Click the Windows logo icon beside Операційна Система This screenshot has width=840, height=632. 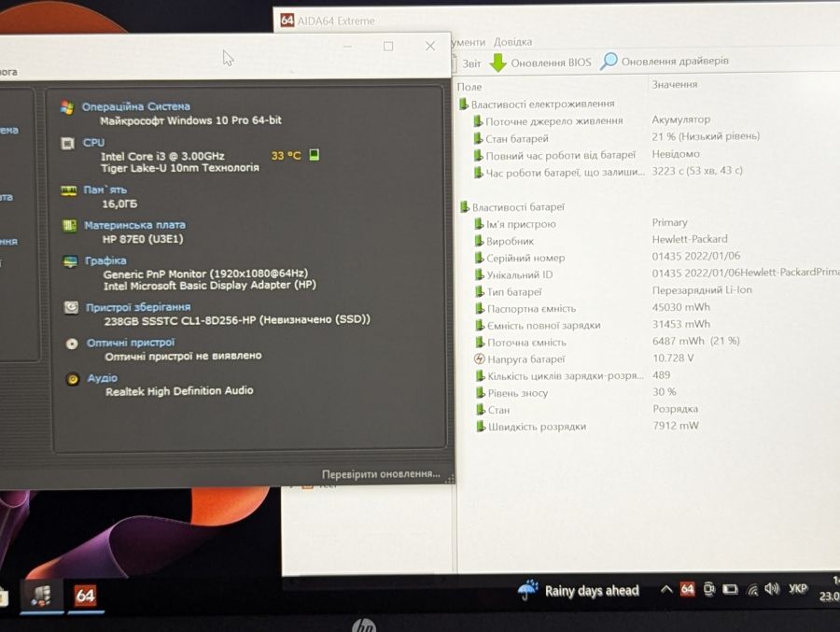tap(67, 107)
